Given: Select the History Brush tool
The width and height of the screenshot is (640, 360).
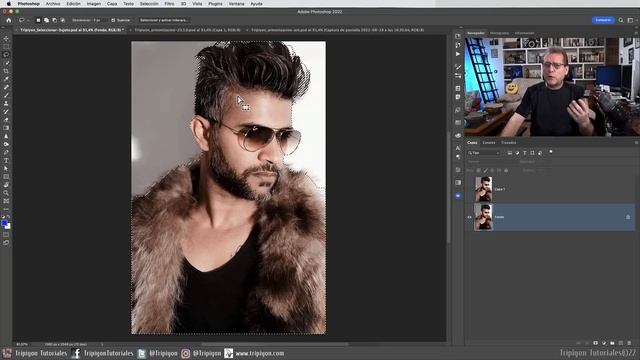Looking at the screenshot, I should [x=6, y=112].
